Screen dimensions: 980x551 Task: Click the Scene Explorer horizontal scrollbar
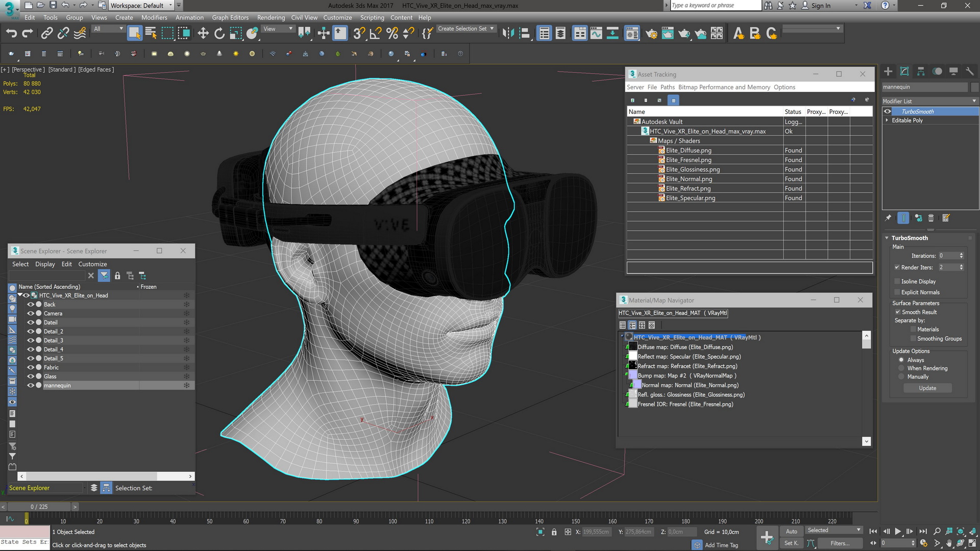pos(106,476)
